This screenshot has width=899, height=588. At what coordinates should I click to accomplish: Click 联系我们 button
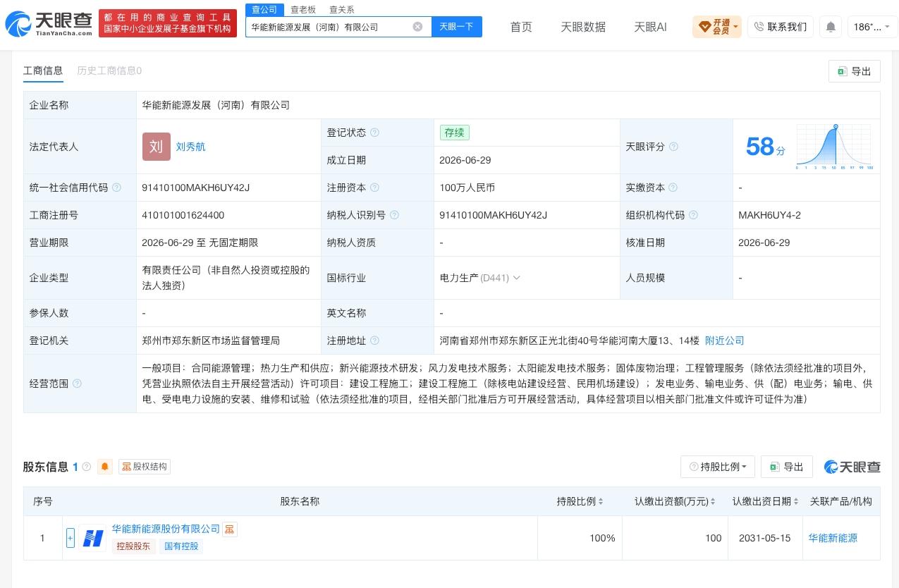pos(781,27)
